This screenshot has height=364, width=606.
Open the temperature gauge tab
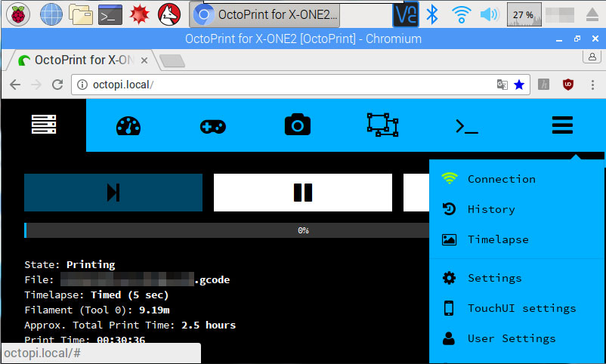(128, 125)
